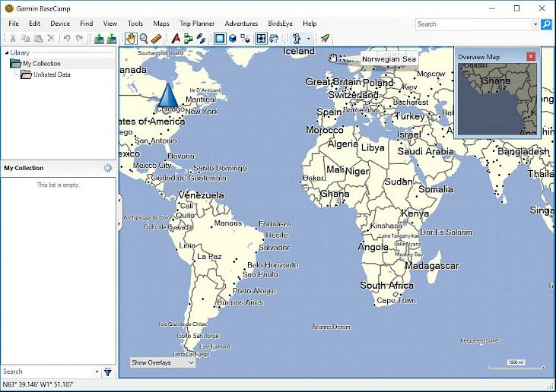Click the blue arrows icon before the activity figure

click(274, 38)
